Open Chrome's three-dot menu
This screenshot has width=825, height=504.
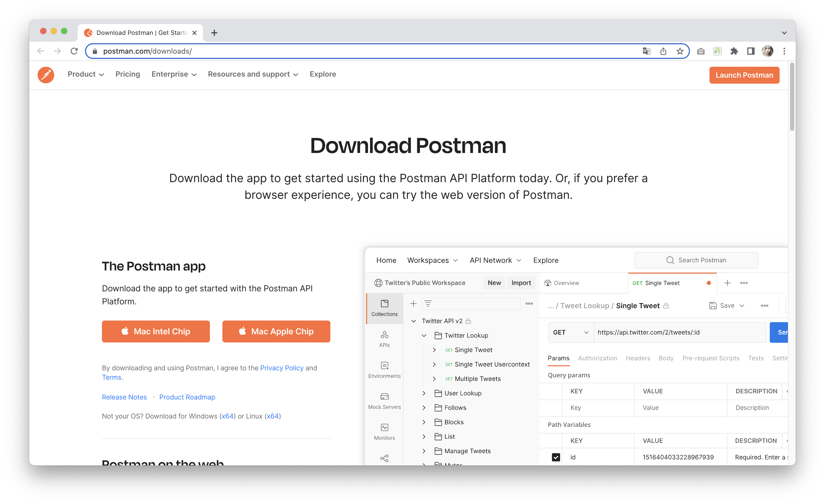point(784,51)
